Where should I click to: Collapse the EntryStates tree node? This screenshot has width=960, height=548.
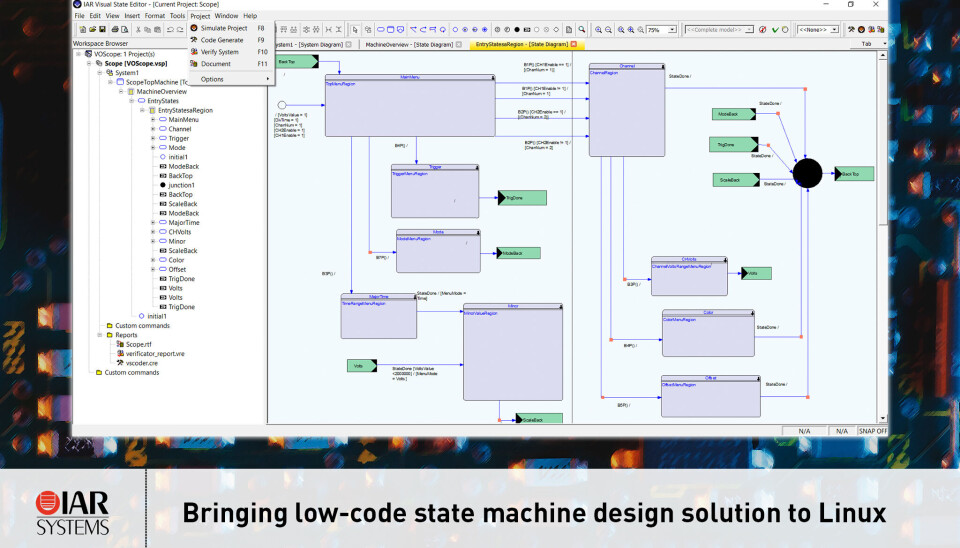pyautogui.click(x=132, y=100)
